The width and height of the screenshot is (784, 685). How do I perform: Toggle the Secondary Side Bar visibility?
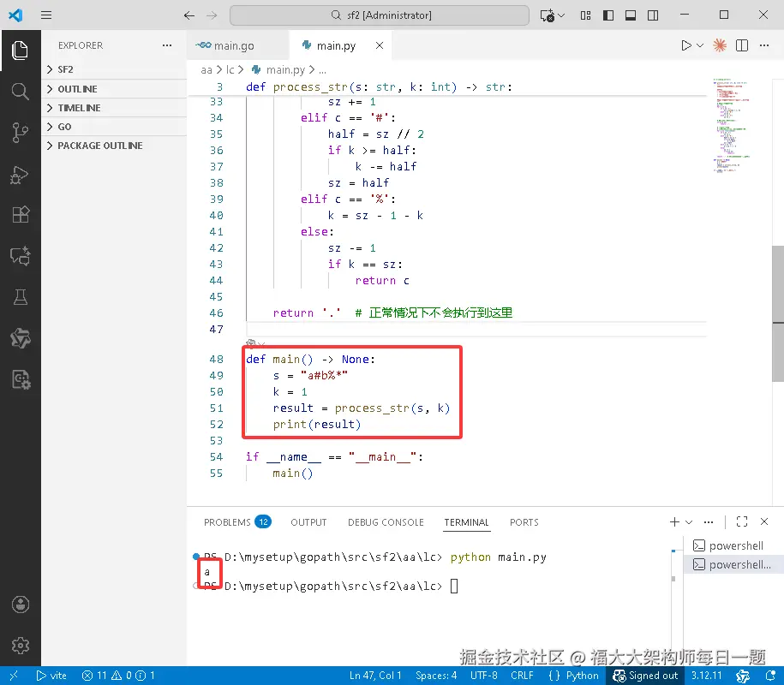[653, 15]
